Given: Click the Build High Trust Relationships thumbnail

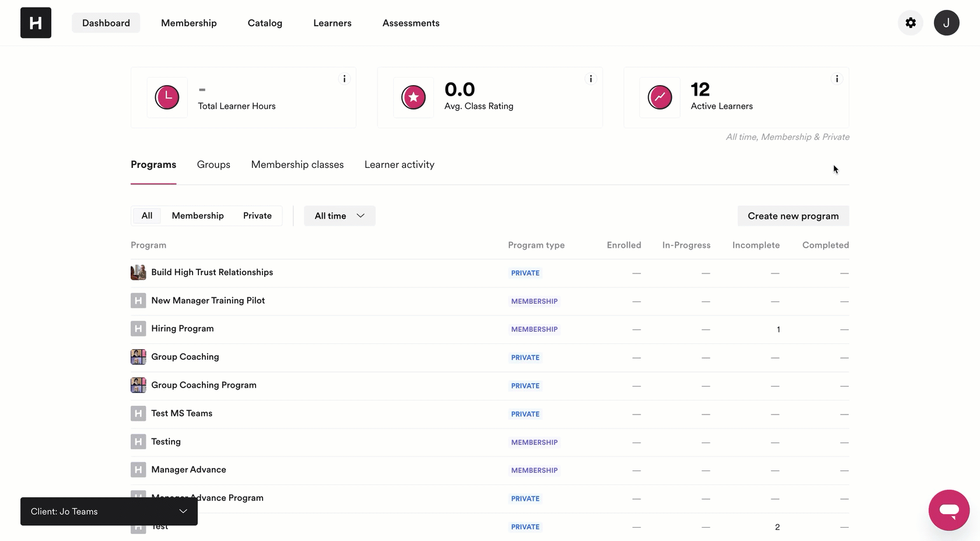Looking at the screenshot, I should (138, 272).
